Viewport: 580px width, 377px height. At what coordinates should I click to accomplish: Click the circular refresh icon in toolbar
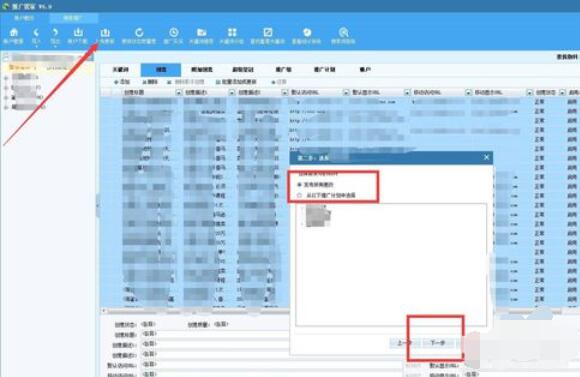click(139, 33)
